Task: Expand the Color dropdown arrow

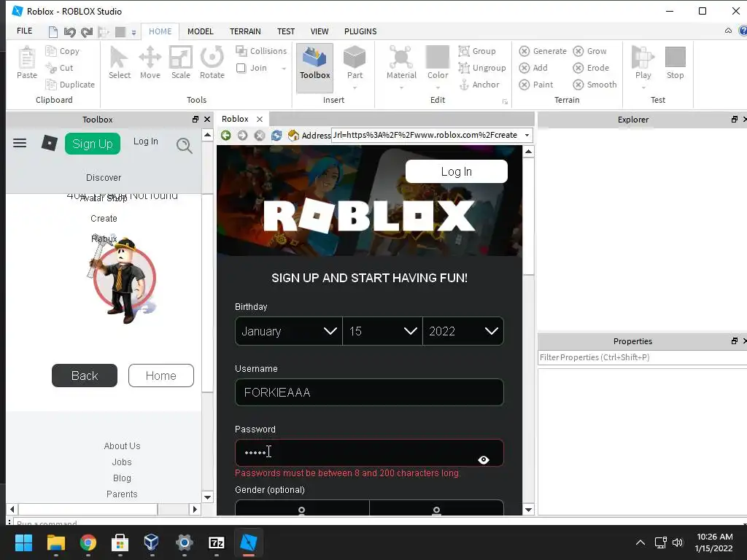Action: [438, 87]
